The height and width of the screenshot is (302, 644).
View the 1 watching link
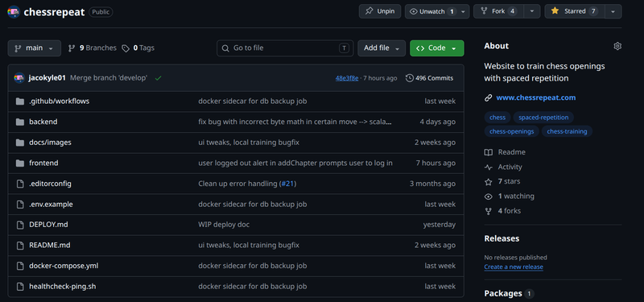click(x=510, y=197)
